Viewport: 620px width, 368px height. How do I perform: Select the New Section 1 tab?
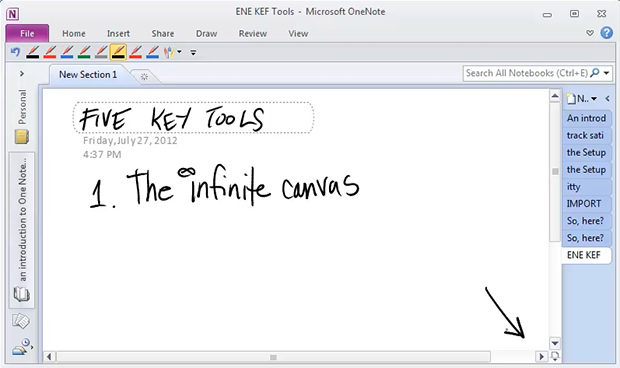point(88,74)
